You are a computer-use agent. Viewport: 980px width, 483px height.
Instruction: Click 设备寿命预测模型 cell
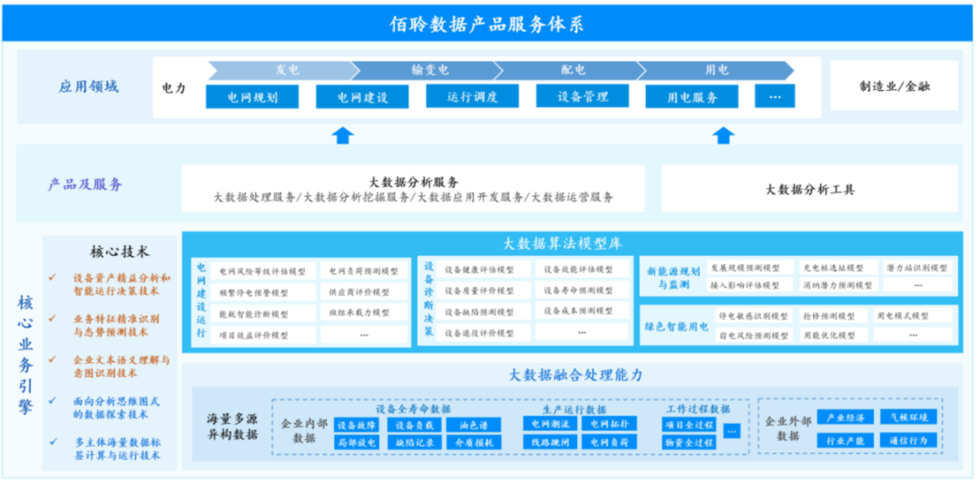(x=583, y=291)
